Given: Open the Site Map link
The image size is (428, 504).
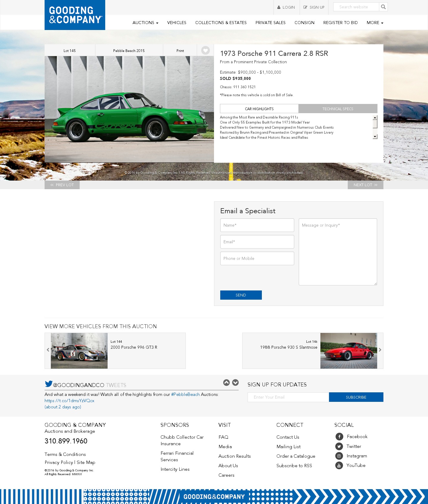Looking at the screenshot, I should (86, 462).
